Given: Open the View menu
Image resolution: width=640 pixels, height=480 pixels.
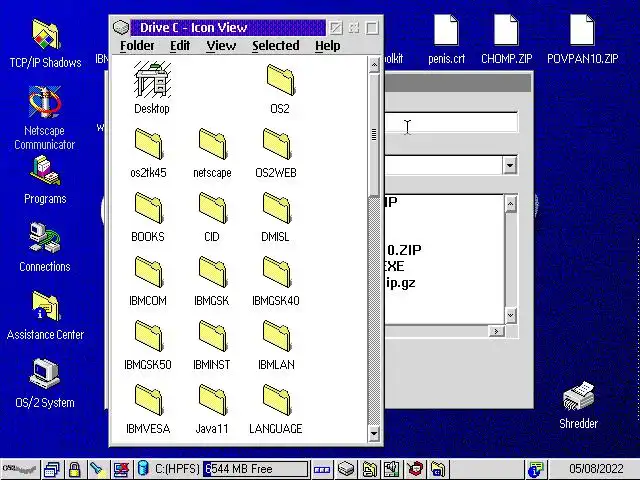Looking at the screenshot, I should [x=221, y=45].
